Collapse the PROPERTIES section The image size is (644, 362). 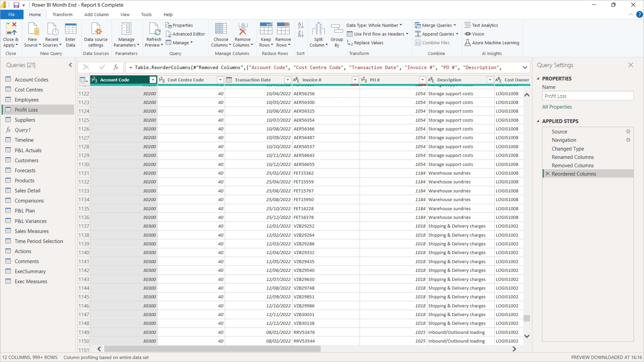pos(538,78)
